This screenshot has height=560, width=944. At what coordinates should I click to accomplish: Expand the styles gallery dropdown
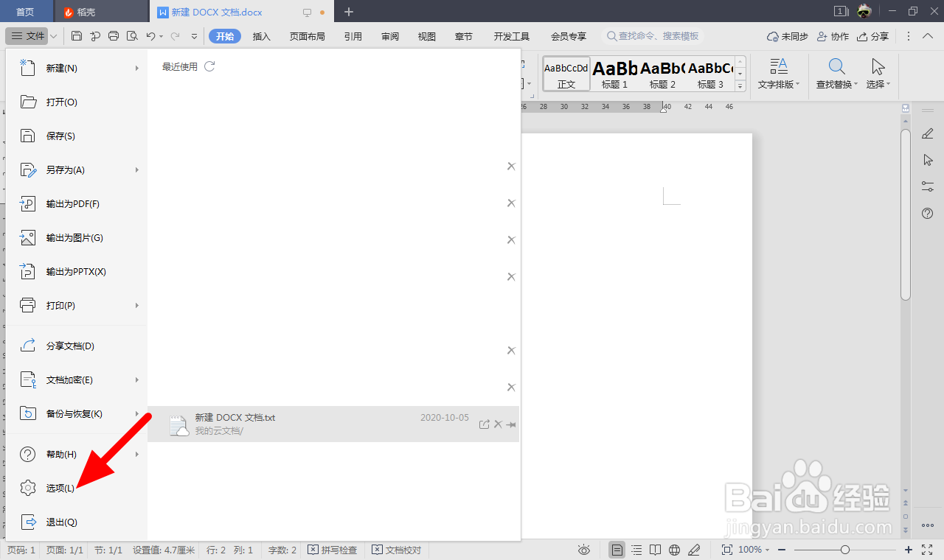coord(740,85)
